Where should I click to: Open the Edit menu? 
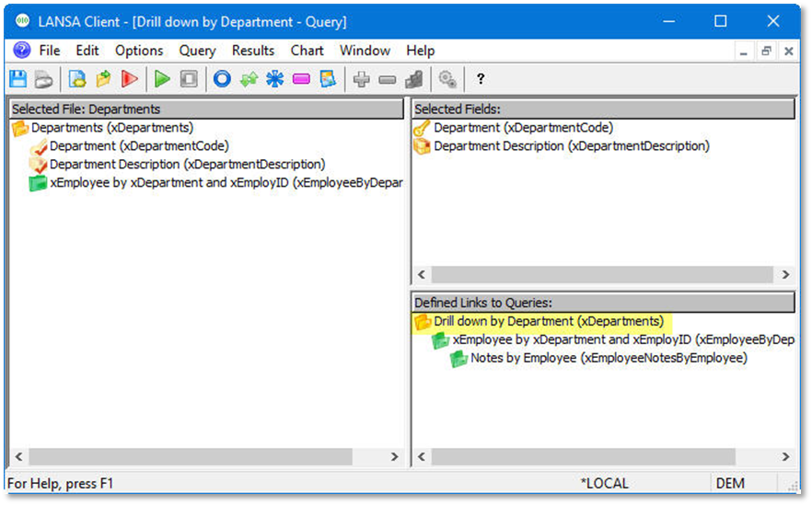pyautogui.click(x=87, y=51)
